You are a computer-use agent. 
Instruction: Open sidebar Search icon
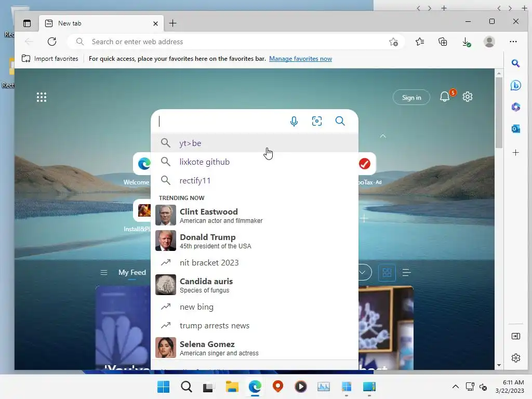pos(516,63)
